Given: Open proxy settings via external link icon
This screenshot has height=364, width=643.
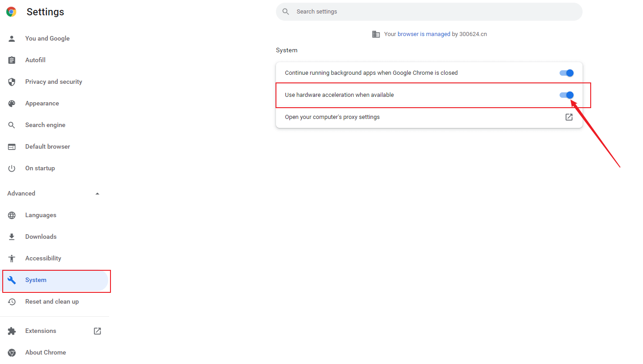Looking at the screenshot, I should pos(569,117).
